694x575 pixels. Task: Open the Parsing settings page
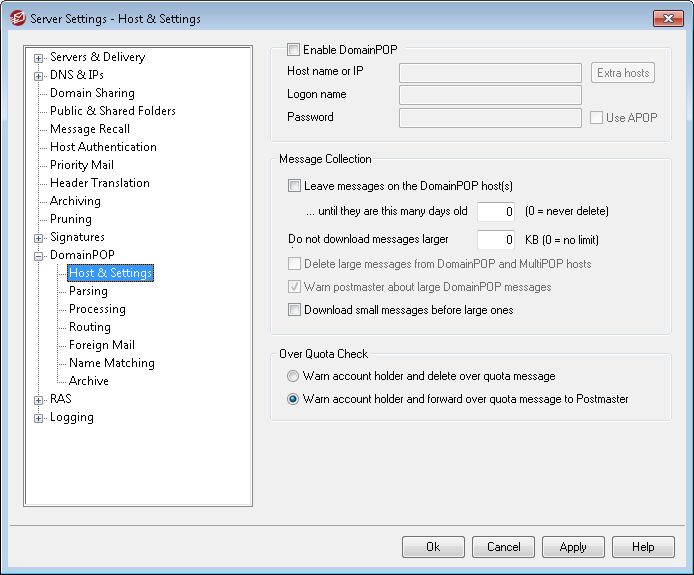coord(88,291)
